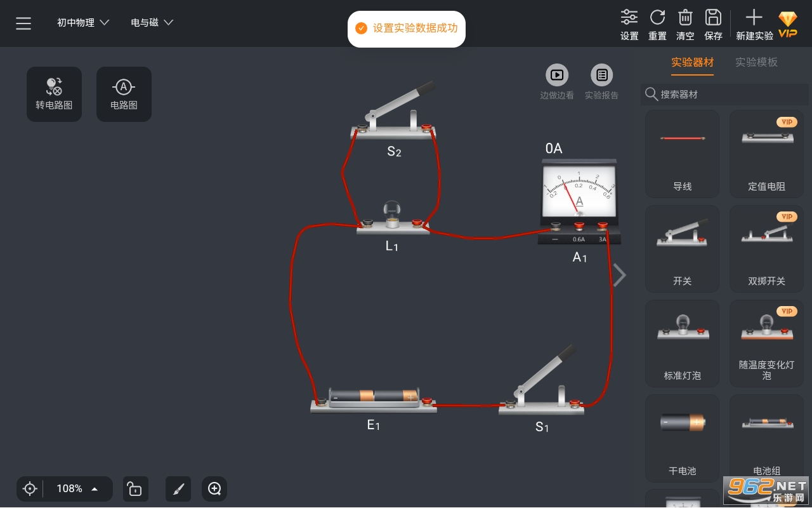The height and width of the screenshot is (508, 812).
Task: Focus the 搜索器材 search field
Action: click(725, 94)
